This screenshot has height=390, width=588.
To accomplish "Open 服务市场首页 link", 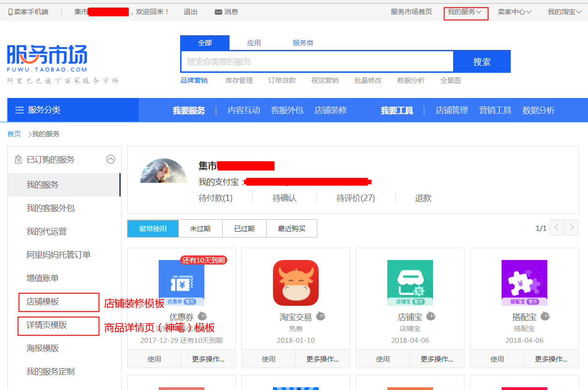I will pos(412,12).
